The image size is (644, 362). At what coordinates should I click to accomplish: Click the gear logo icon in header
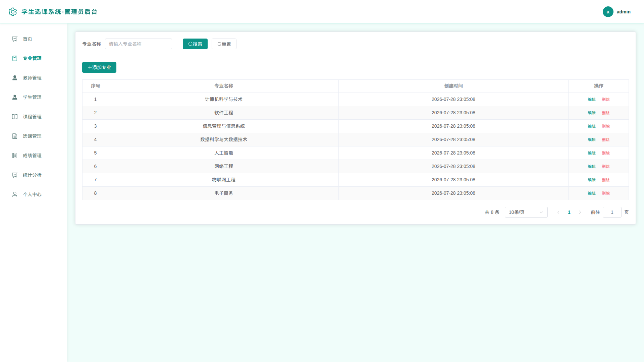(x=13, y=12)
